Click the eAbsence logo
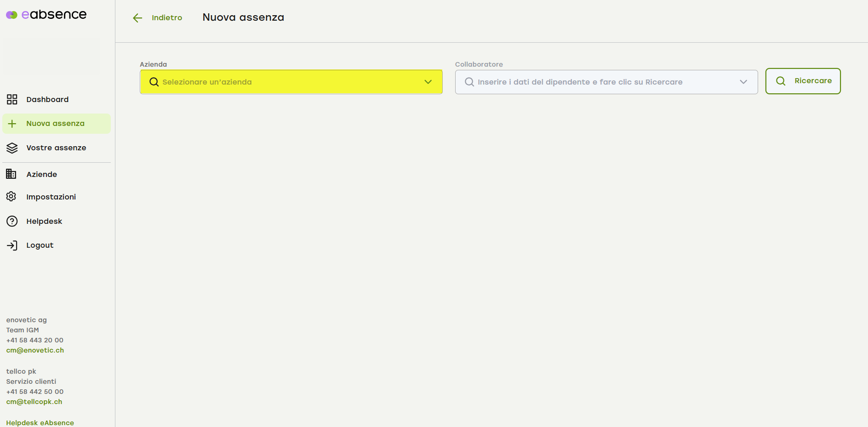This screenshot has height=427, width=868. tap(46, 15)
